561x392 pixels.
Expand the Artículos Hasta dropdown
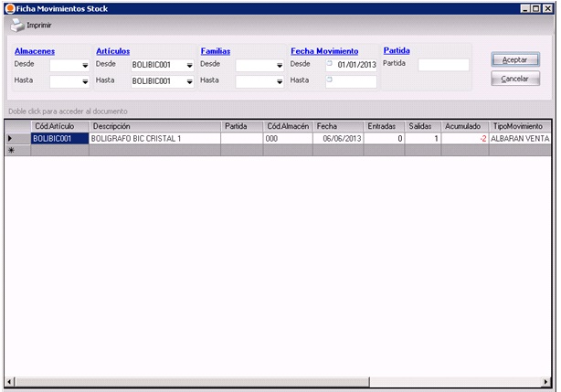[189, 81]
